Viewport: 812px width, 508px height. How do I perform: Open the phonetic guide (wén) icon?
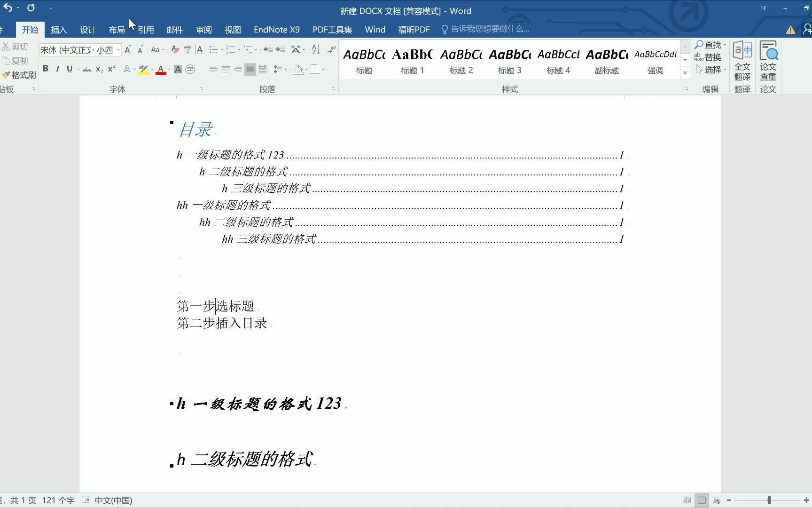(187, 49)
